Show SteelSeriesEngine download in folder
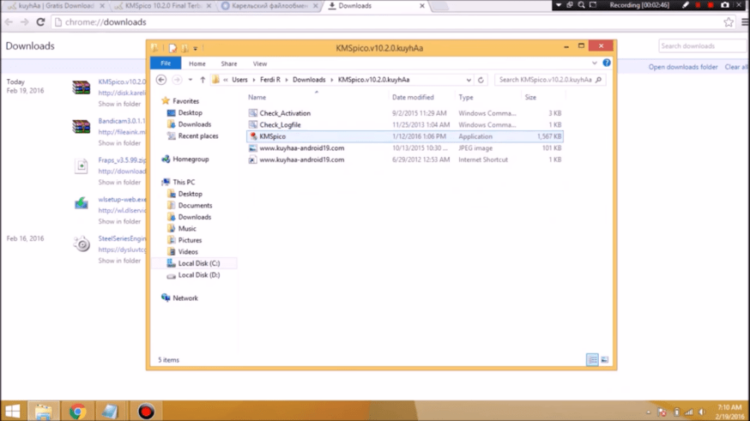Screen dimensions: 750x421 [120, 261]
